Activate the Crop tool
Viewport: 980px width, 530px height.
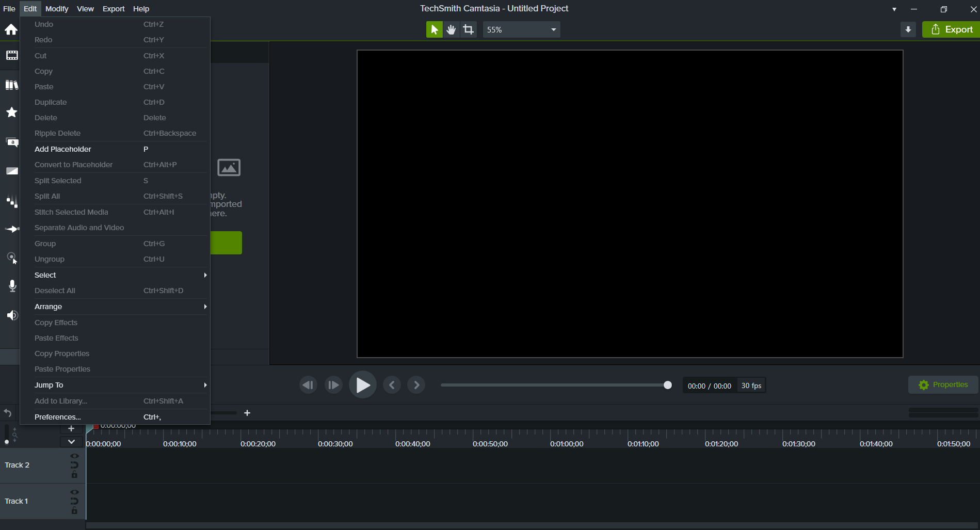point(468,29)
